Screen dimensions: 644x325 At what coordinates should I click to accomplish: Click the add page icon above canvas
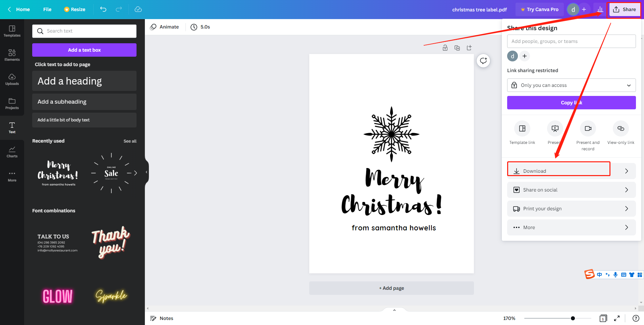469,48
